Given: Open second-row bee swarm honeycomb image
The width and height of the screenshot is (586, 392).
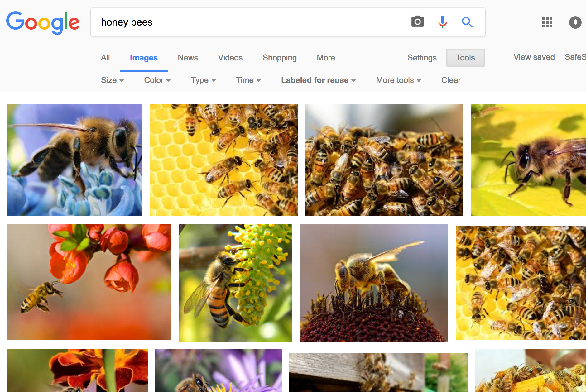Looking at the screenshot, I should pyautogui.click(x=521, y=282).
